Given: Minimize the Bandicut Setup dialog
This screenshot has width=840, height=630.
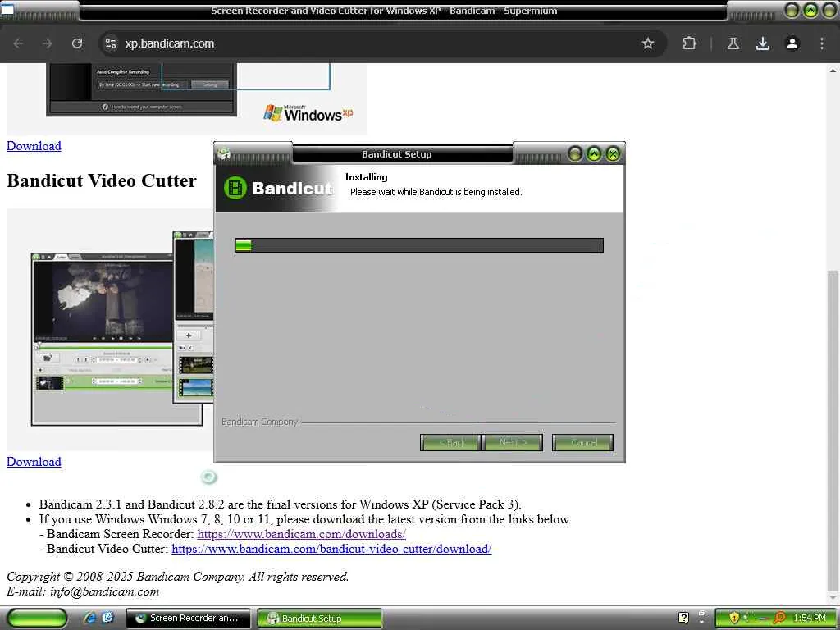Looking at the screenshot, I should (575, 154).
